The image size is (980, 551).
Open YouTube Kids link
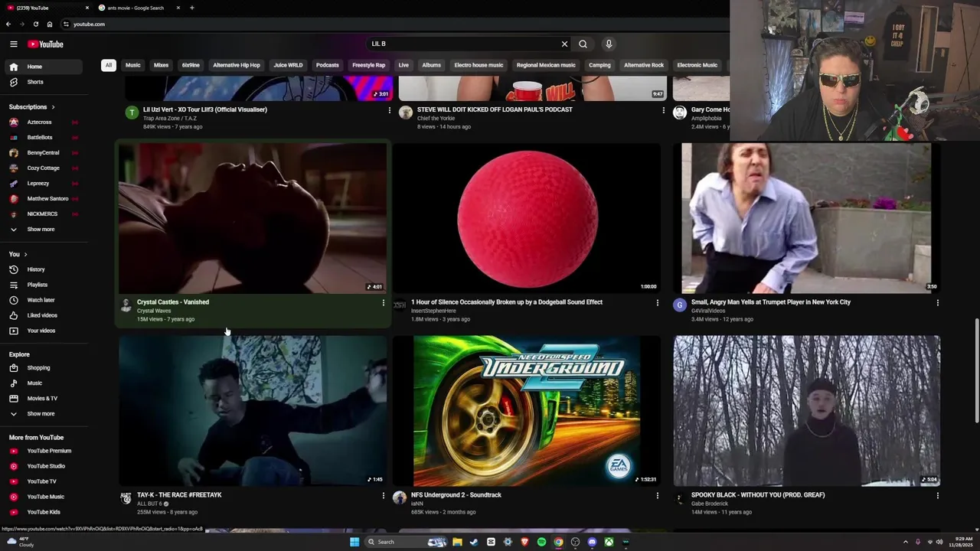[x=44, y=512]
